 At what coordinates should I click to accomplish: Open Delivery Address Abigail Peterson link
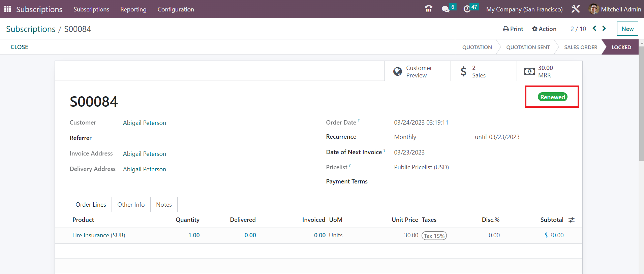145,169
